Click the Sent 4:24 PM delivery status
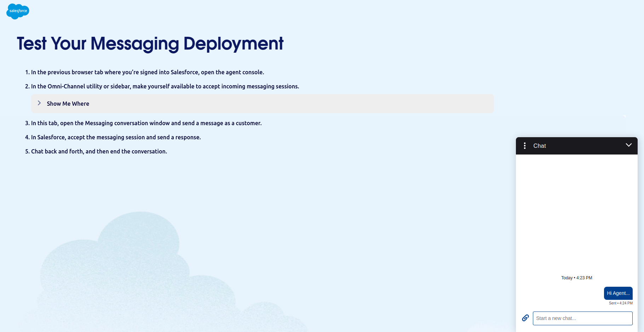644x332 pixels. tap(621, 303)
